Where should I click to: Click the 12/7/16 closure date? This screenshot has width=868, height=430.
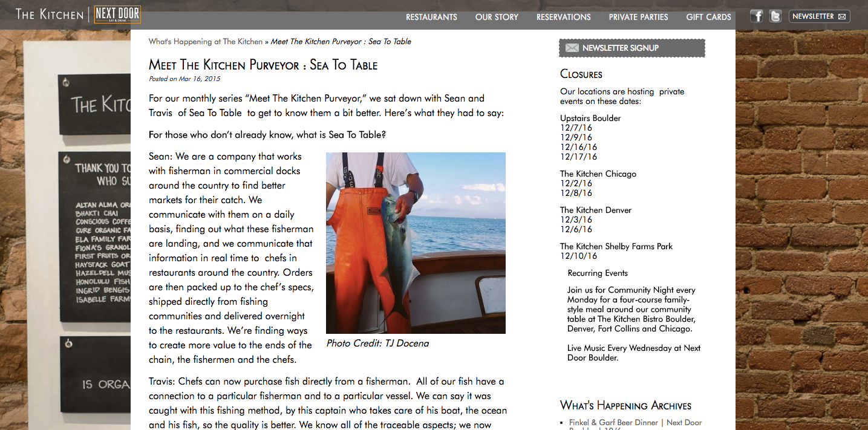[x=576, y=128]
